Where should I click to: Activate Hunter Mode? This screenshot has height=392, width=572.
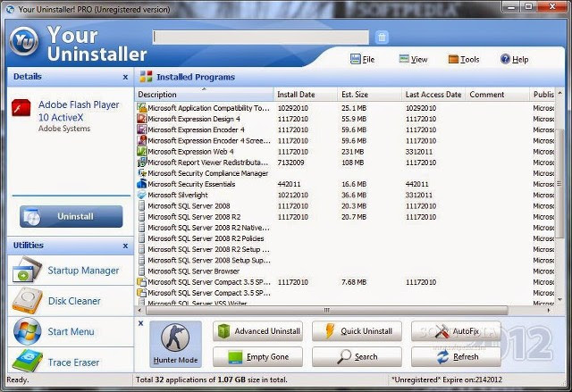click(x=175, y=344)
